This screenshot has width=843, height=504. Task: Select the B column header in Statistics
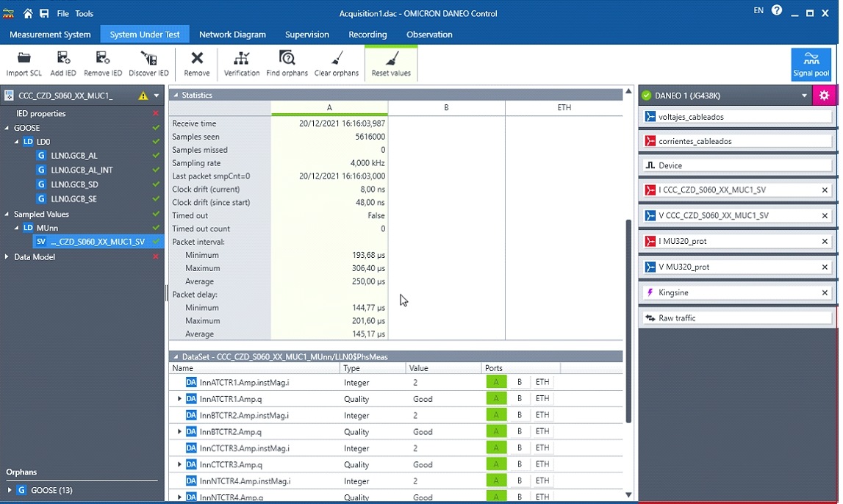tap(446, 107)
